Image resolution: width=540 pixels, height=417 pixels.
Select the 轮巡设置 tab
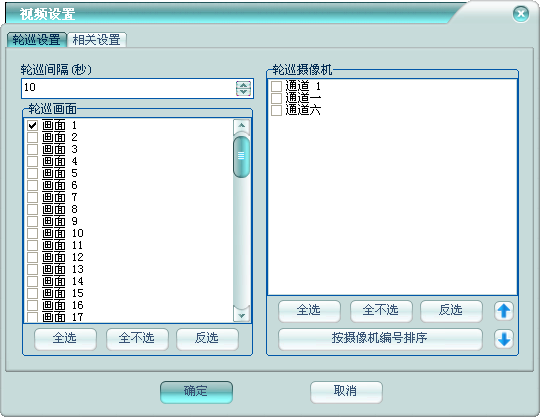37,40
